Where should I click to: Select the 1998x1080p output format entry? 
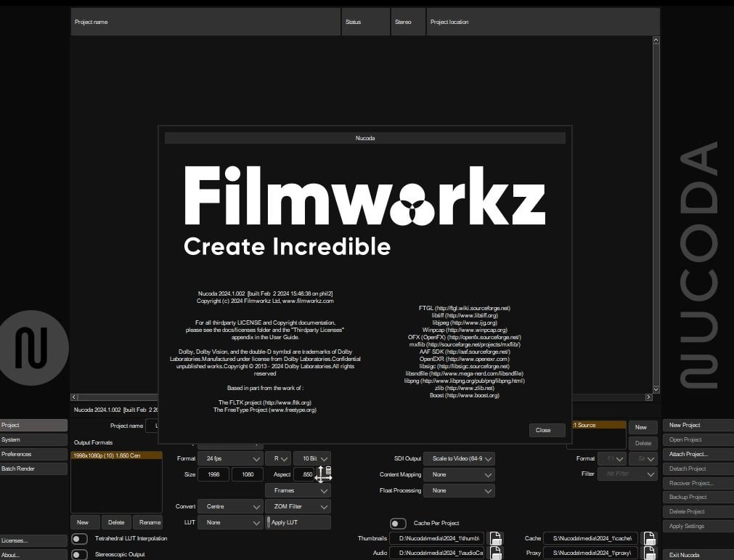pos(116,455)
